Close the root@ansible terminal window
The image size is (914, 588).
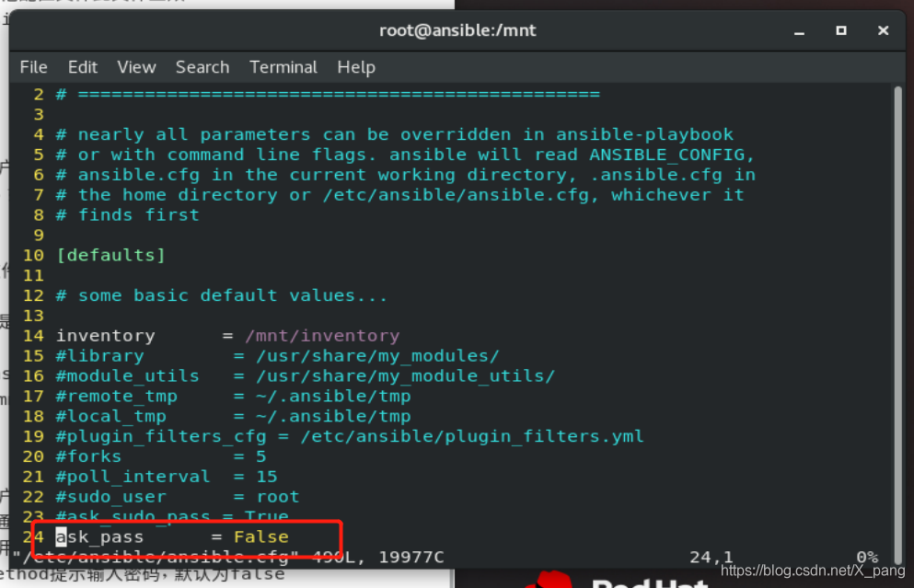pyautogui.click(x=883, y=30)
